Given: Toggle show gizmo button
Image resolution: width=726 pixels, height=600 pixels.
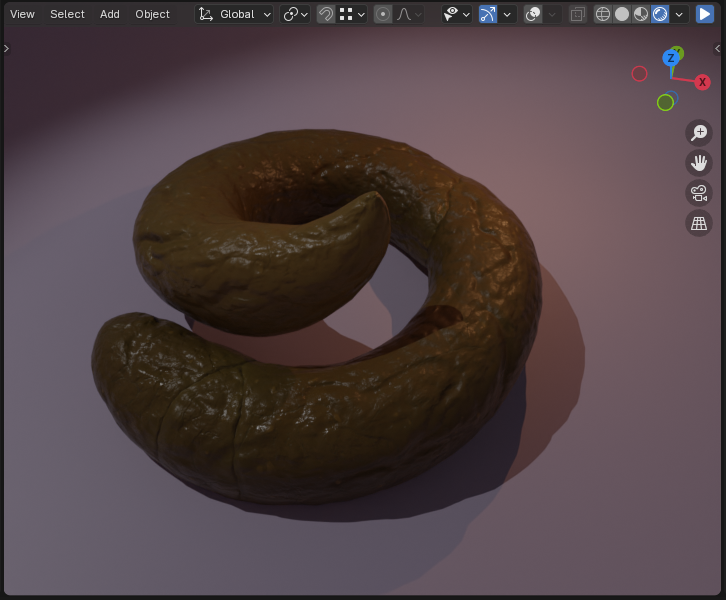Looking at the screenshot, I should (x=488, y=14).
